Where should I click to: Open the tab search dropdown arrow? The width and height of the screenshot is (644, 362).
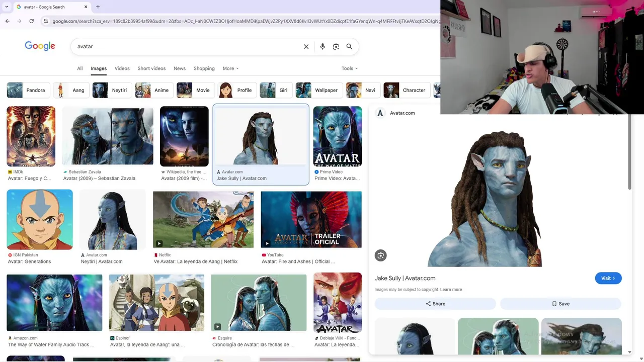pos(7,7)
